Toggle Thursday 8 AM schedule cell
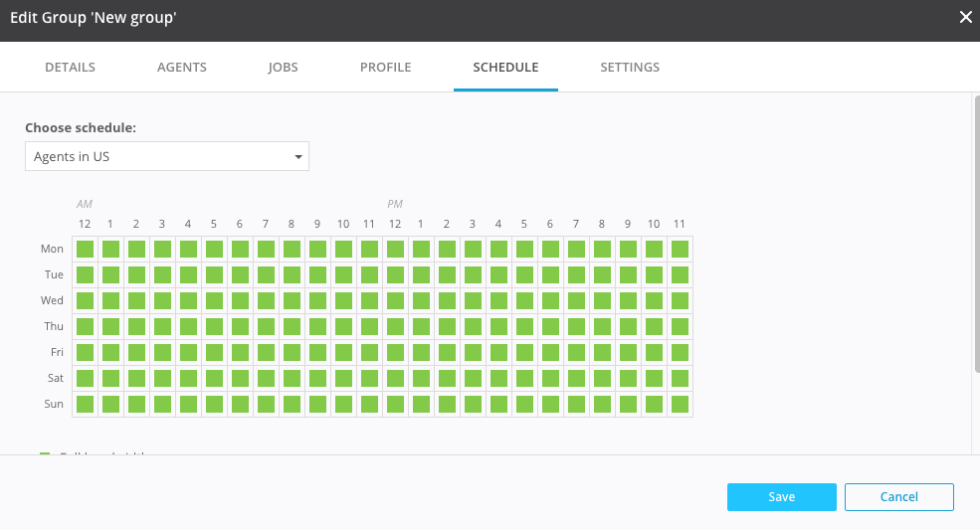The width and height of the screenshot is (980, 530). point(292,326)
